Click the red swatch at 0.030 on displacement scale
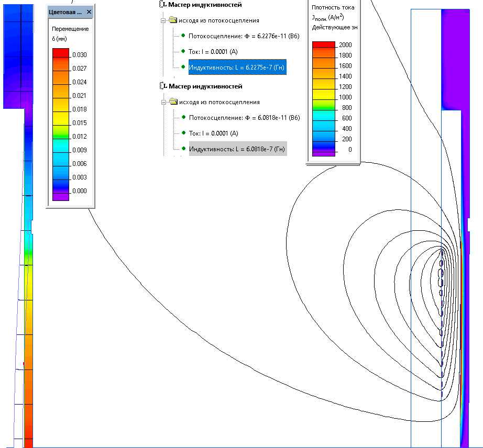483x448 pixels. tap(61, 53)
